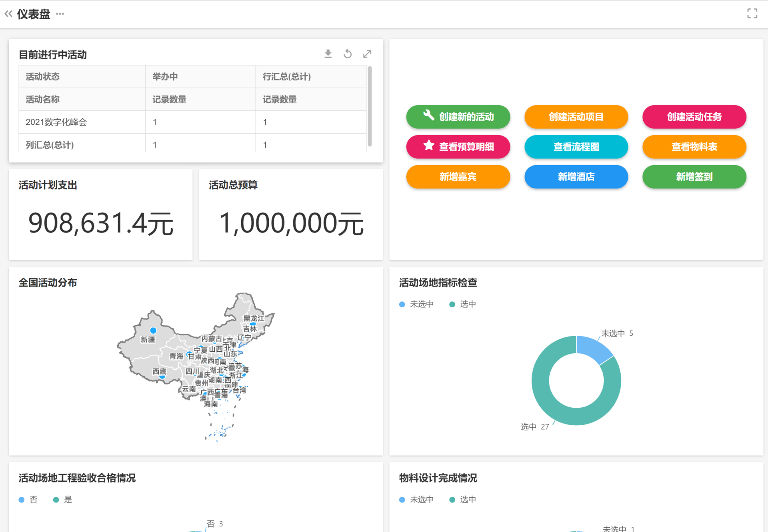Click the wrench icon on 创建新的活动
The width and height of the screenshot is (768, 532).
[x=429, y=115]
